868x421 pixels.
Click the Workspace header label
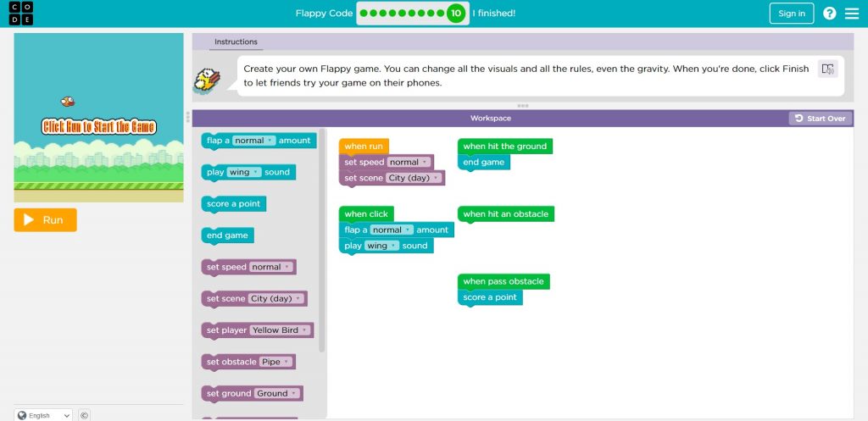pyautogui.click(x=491, y=119)
